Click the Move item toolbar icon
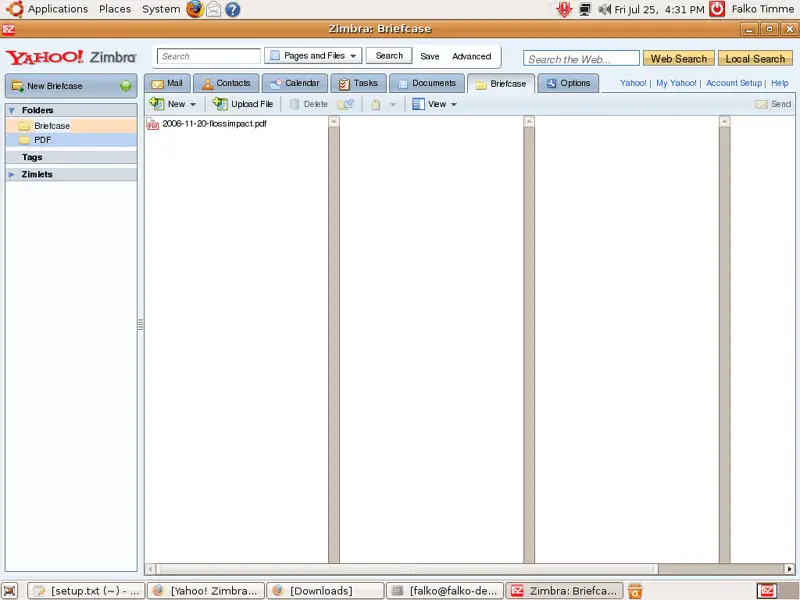This screenshot has width=800, height=600. pos(345,105)
